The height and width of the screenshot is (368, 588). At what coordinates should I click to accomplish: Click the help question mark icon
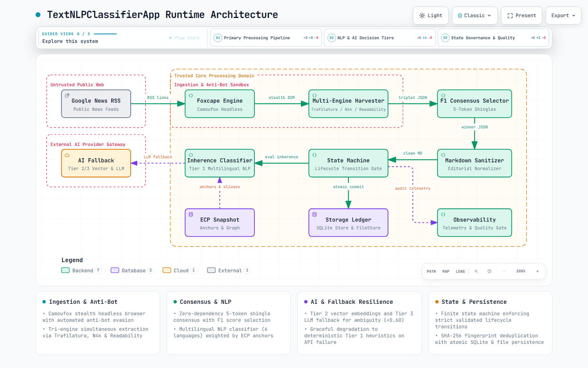[x=489, y=272]
